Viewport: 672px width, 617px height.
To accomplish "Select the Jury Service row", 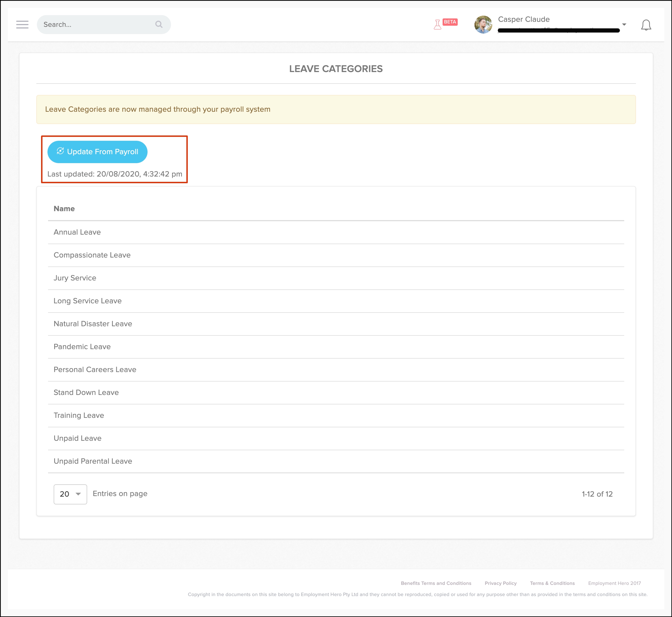I will tap(75, 278).
